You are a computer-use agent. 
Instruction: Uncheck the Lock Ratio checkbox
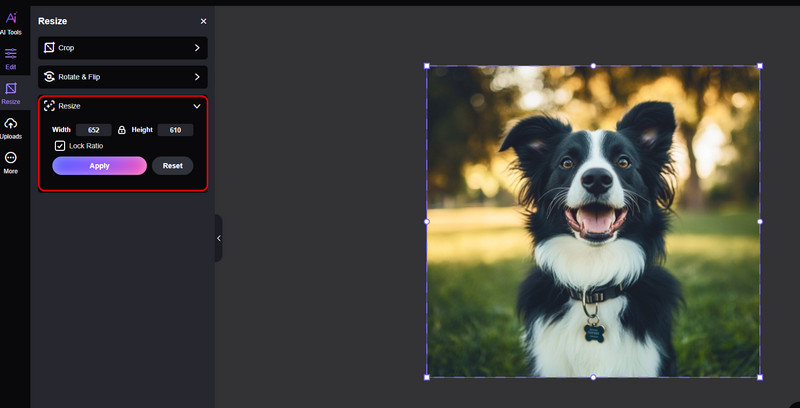pos(60,146)
